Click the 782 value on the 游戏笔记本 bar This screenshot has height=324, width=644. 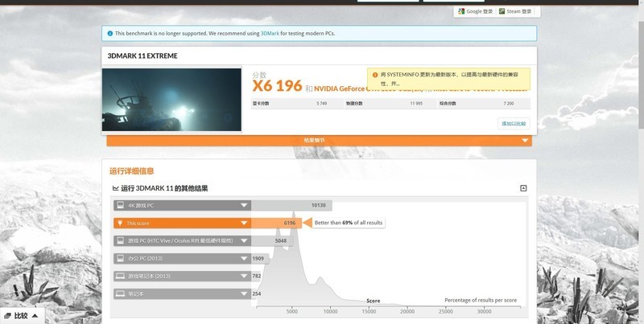257,276
